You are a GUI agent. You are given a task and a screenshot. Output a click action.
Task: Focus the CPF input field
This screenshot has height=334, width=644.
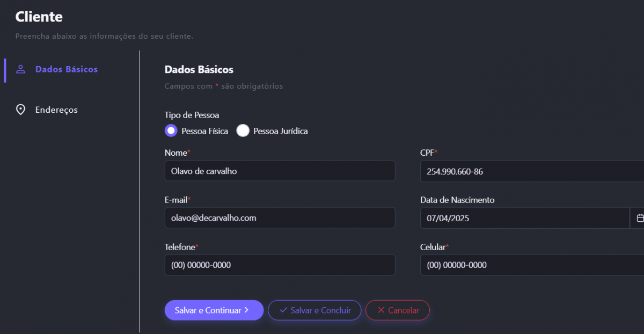(x=531, y=171)
